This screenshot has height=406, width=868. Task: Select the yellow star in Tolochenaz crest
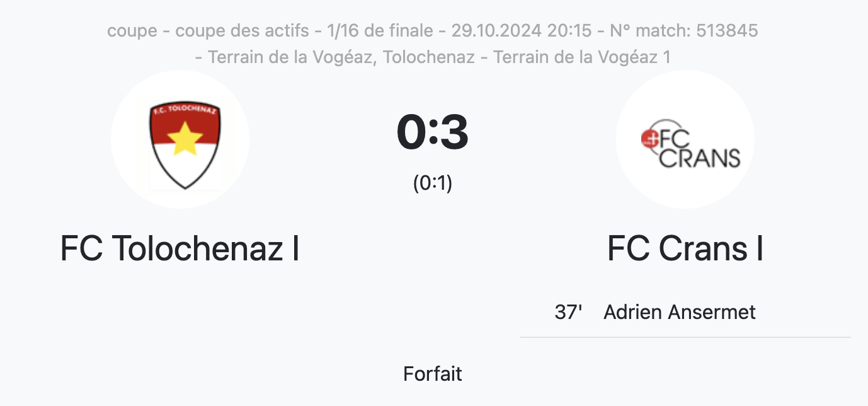(184, 139)
